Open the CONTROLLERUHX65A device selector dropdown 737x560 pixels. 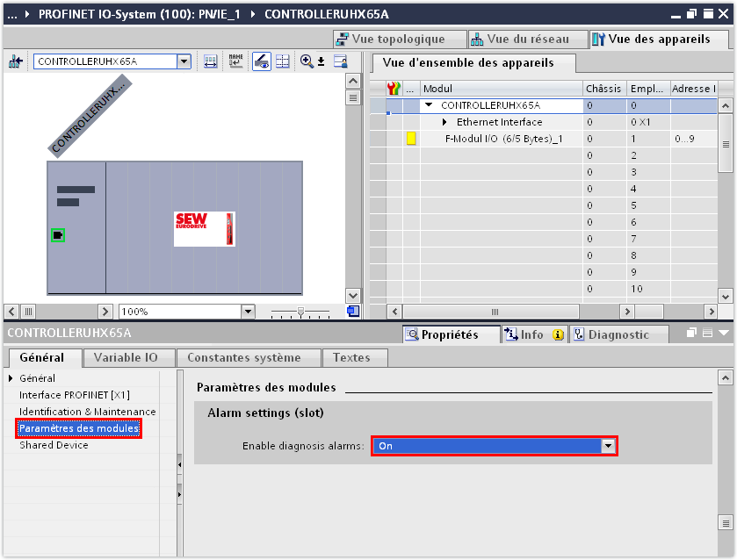pyautogui.click(x=184, y=61)
